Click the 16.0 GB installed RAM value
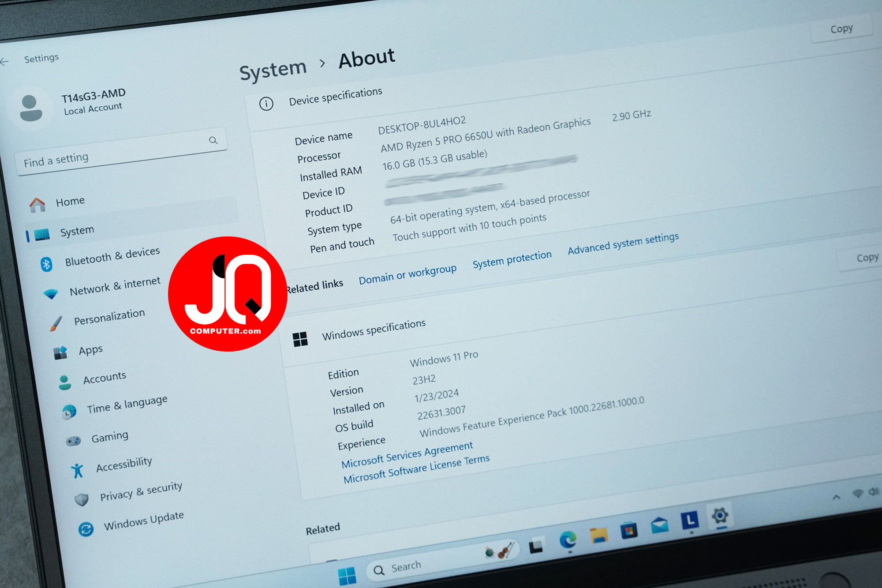The width and height of the screenshot is (882, 588). pos(435,160)
